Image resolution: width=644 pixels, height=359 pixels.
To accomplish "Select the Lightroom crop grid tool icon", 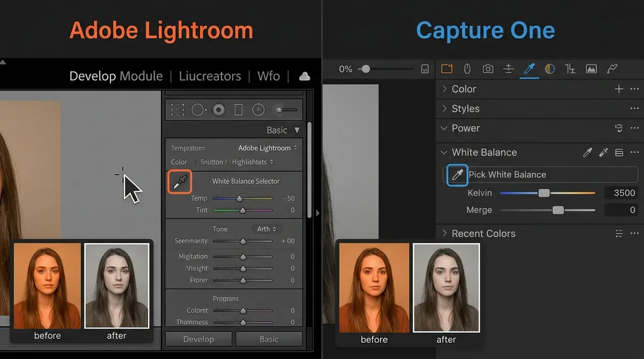I will pyautogui.click(x=178, y=110).
